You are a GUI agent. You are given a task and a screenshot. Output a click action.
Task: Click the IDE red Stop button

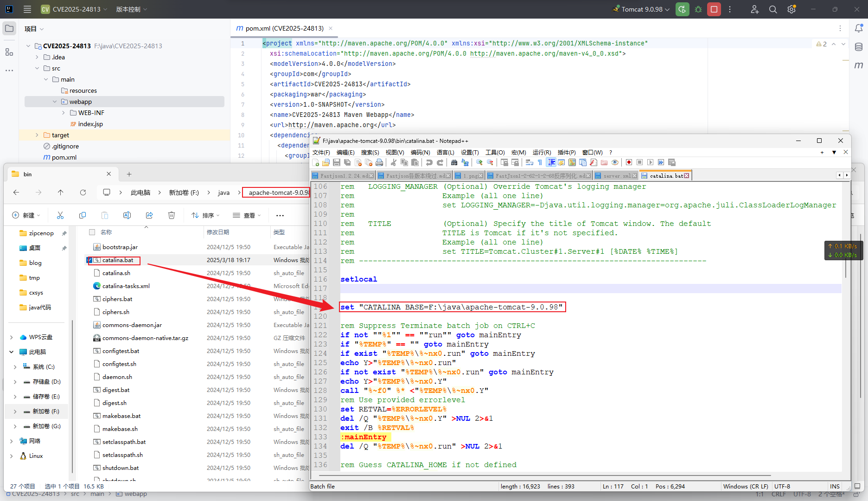tap(714, 9)
